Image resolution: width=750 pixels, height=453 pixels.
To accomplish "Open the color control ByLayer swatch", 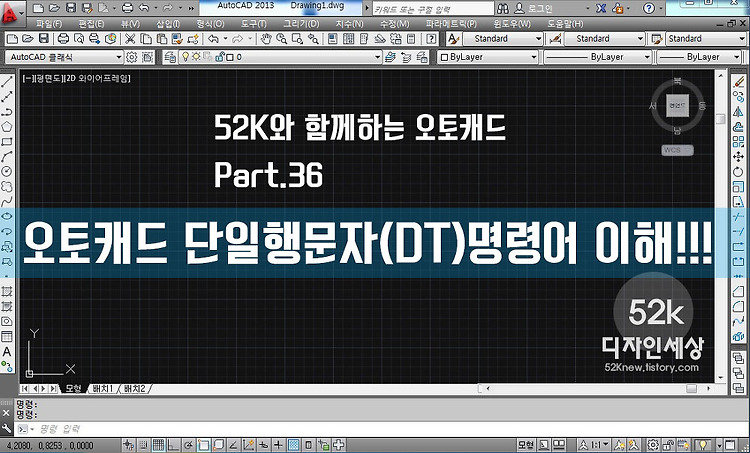I will [x=488, y=57].
